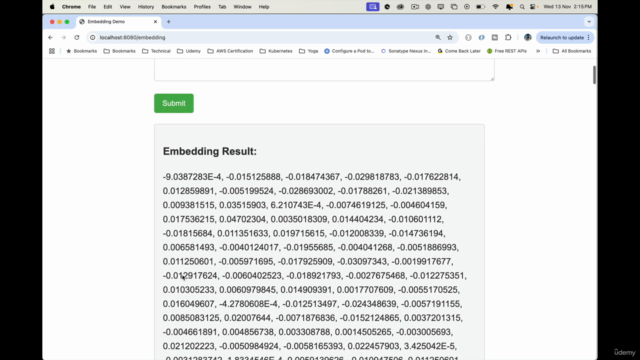Open the View menu
The width and height of the screenshot is (640, 360).
tap(125, 7)
